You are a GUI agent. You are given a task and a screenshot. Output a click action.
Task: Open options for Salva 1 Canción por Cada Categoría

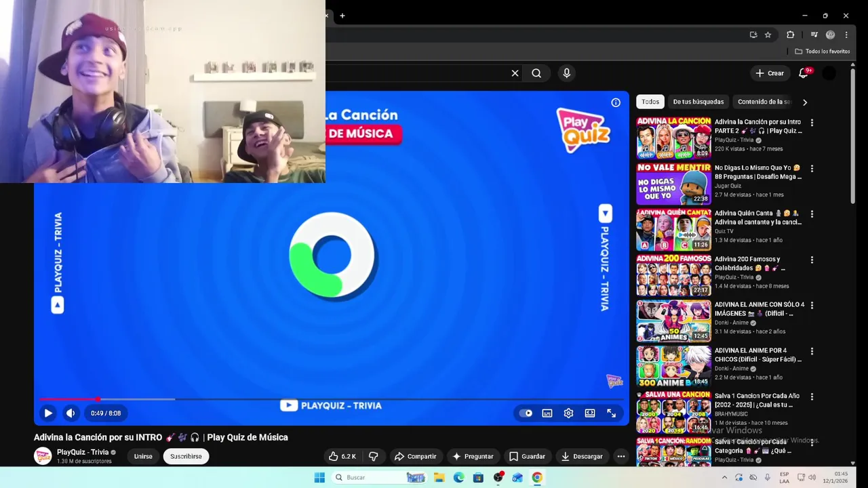click(x=812, y=443)
